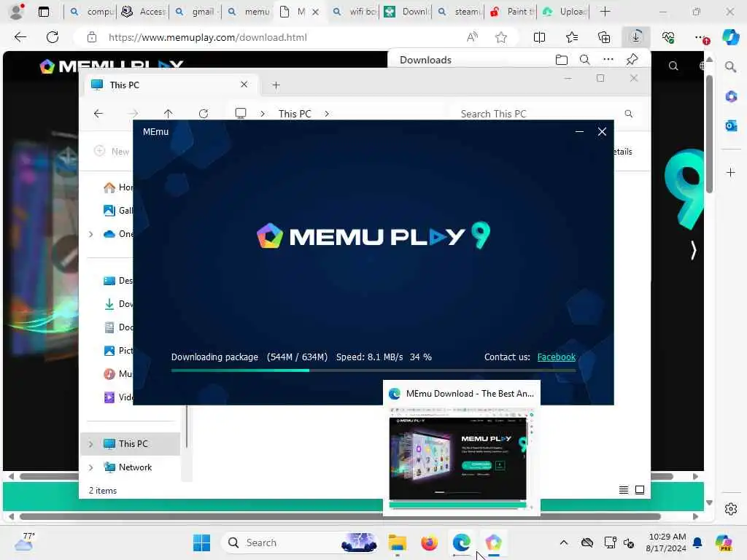Expand This PC tree node
747x560 pixels.
tap(91, 444)
